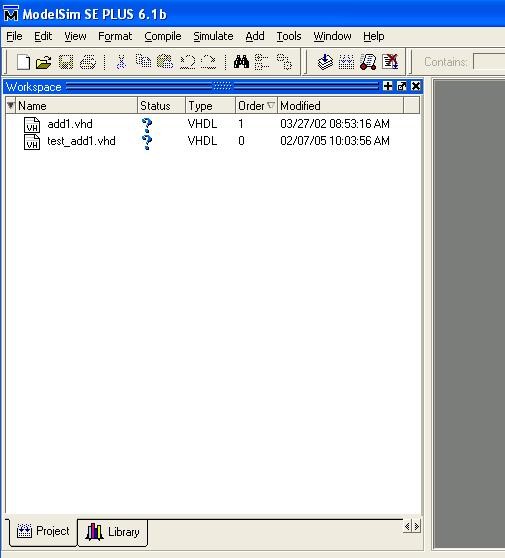This screenshot has height=558, width=505.
Task: Open the Window menu
Action: [332, 36]
